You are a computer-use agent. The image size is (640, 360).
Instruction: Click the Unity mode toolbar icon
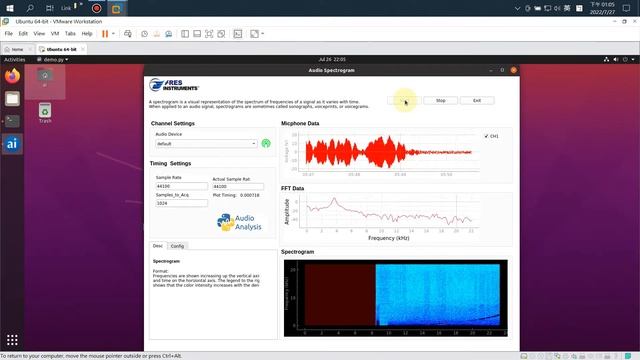pos(221,34)
